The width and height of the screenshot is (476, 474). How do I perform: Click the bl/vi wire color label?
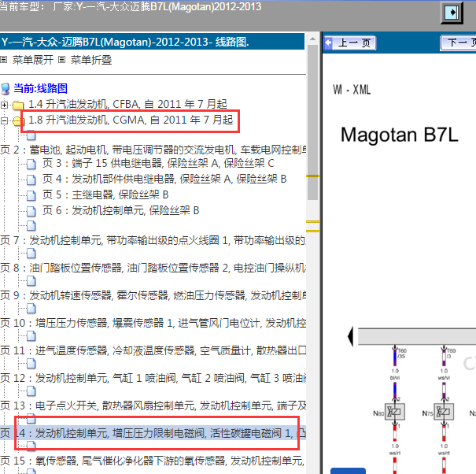(x=395, y=378)
